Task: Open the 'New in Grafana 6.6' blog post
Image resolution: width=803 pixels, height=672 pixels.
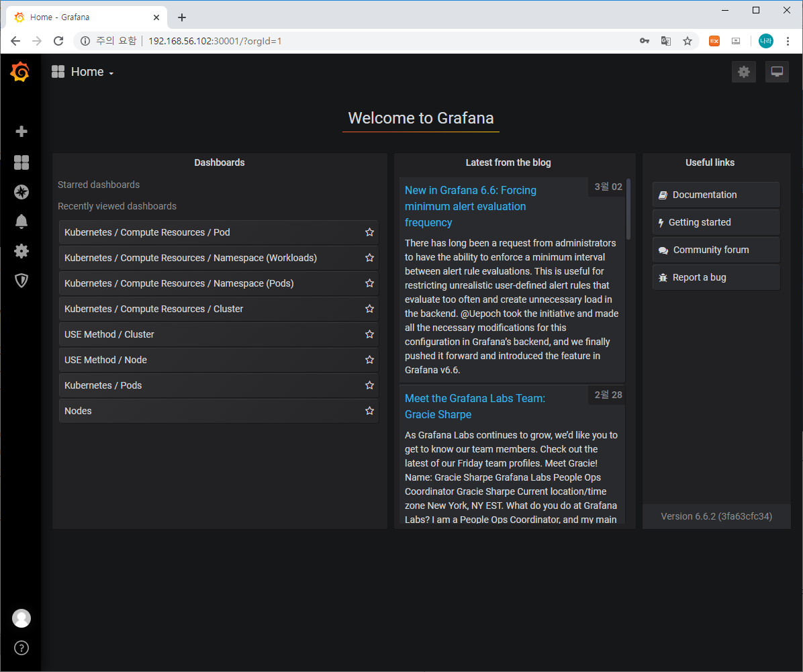Action: (470, 206)
